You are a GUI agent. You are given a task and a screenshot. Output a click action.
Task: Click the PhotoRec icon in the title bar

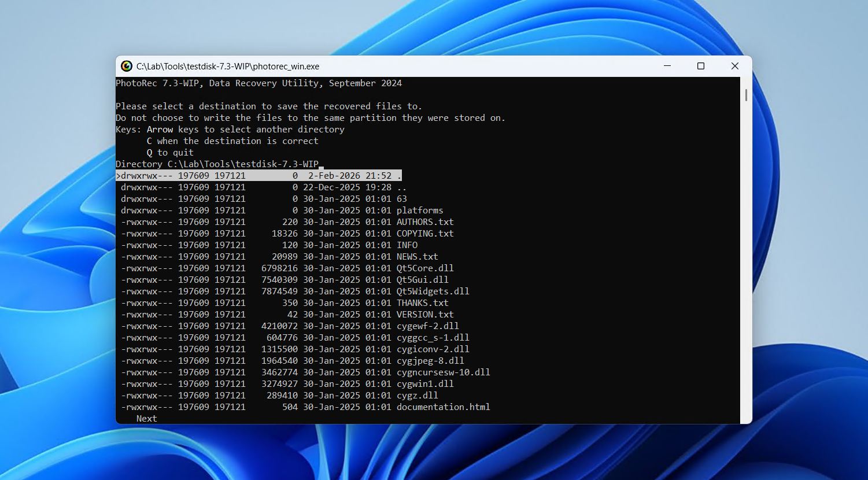click(125, 66)
